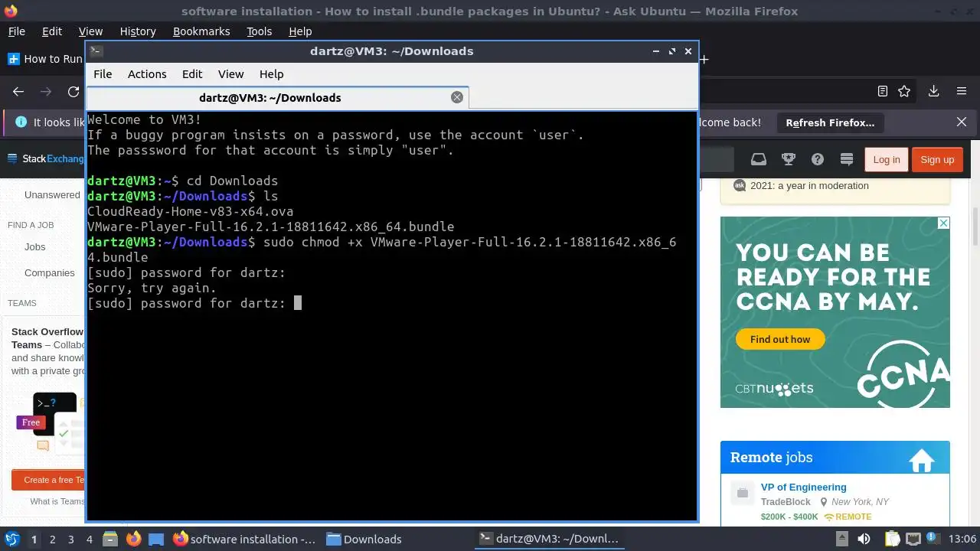This screenshot has width=980, height=551.
Task: Click Find out how on CCNA ad
Action: (x=780, y=339)
